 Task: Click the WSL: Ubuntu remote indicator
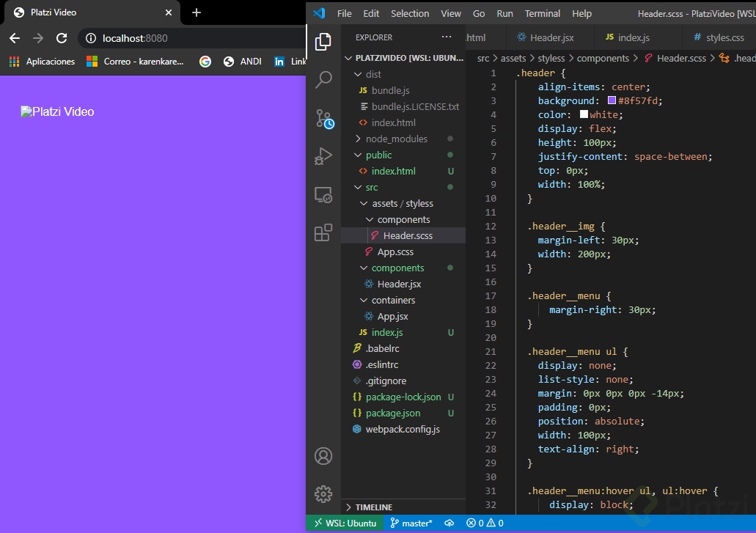345,523
